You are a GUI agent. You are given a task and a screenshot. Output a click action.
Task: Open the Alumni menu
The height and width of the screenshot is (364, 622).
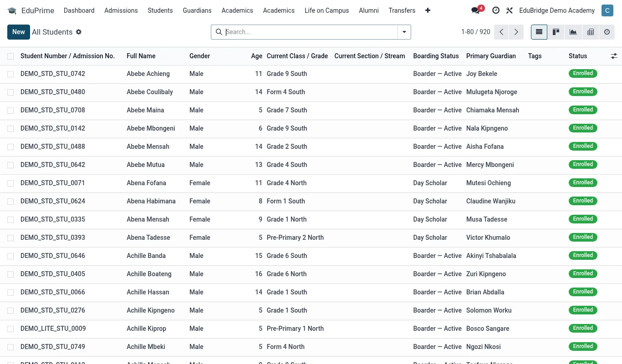tap(369, 10)
